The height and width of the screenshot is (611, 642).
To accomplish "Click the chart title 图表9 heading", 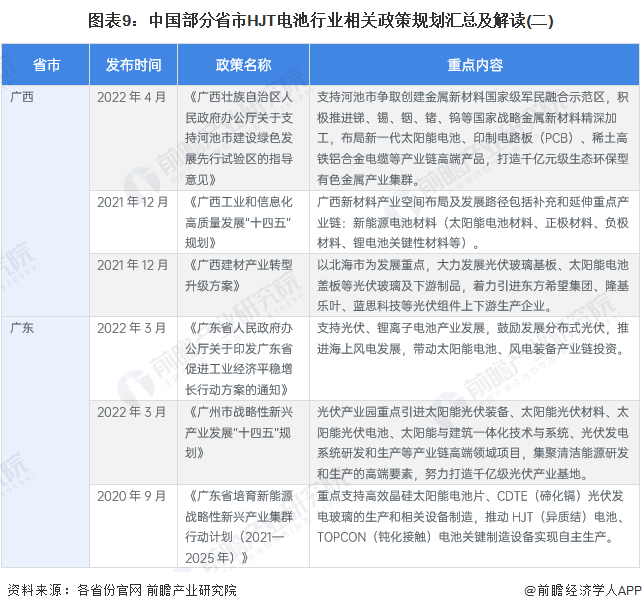I will [x=320, y=19].
